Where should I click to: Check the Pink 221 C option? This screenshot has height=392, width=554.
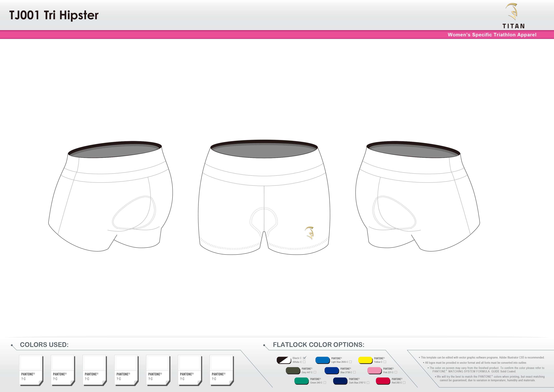396,372
